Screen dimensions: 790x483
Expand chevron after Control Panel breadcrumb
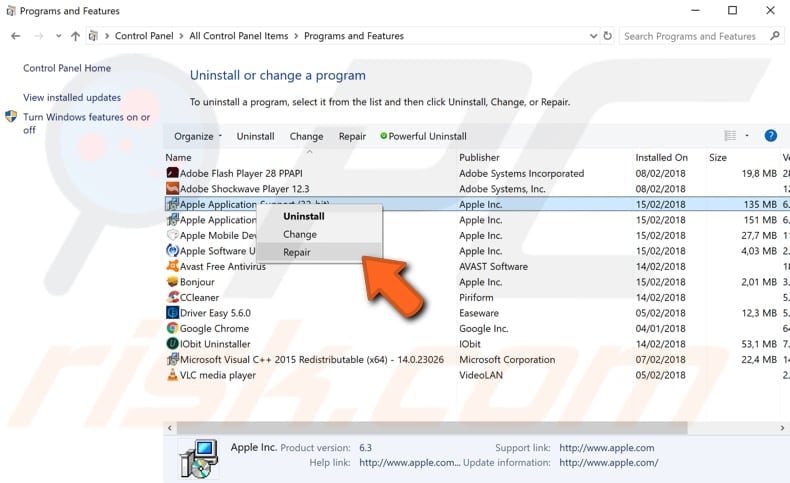coord(181,36)
